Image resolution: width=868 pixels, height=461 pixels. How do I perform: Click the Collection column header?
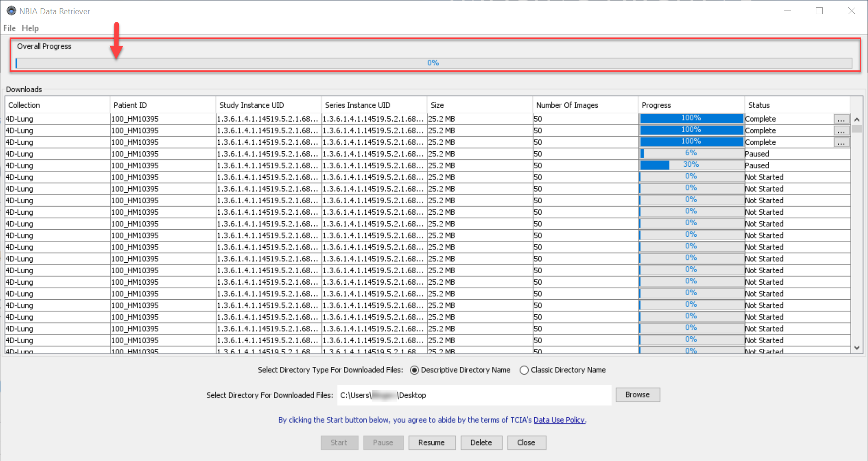57,105
